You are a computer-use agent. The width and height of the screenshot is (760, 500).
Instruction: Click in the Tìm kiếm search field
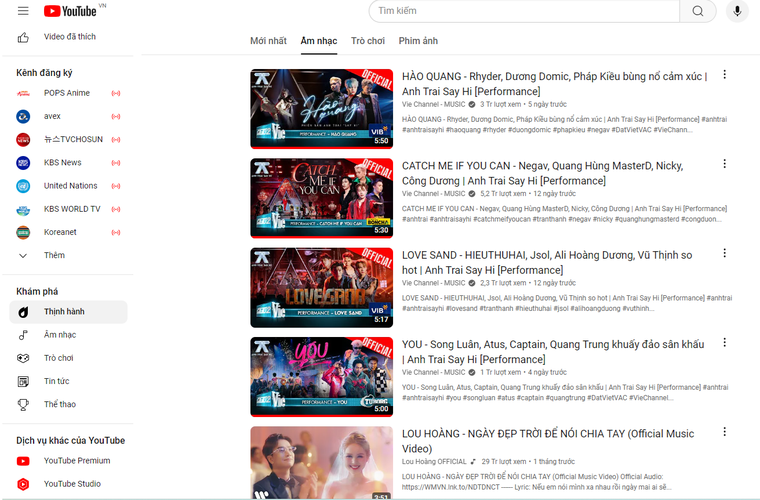point(524,11)
